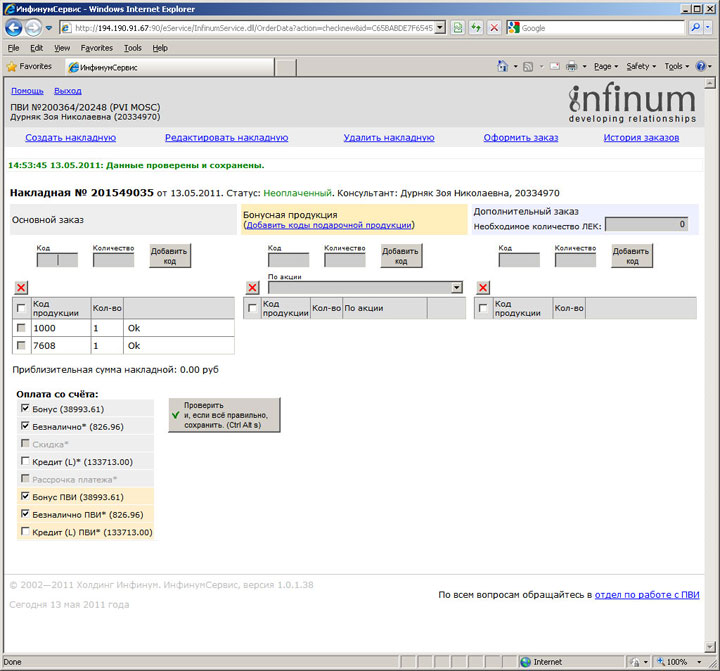Click the Выход logout link
The height and width of the screenshot is (671, 720).
click(x=68, y=91)
